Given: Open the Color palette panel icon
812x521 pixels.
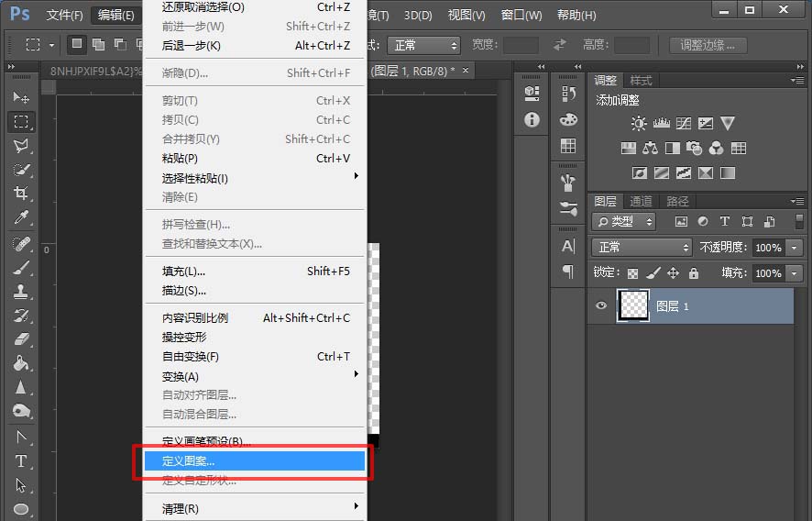Looking at the screenshot, I should (x=568, y=120).
